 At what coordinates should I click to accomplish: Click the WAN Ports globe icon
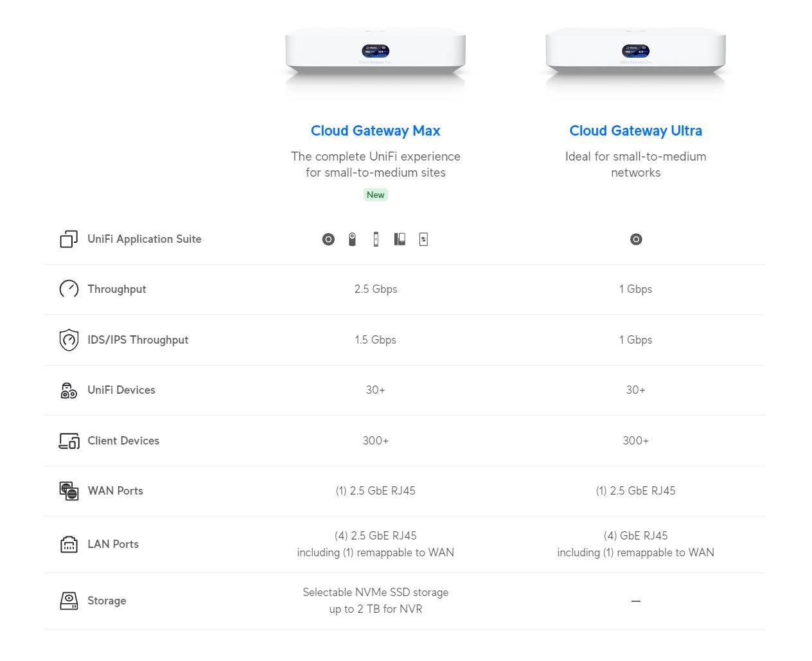coord(69,491)
